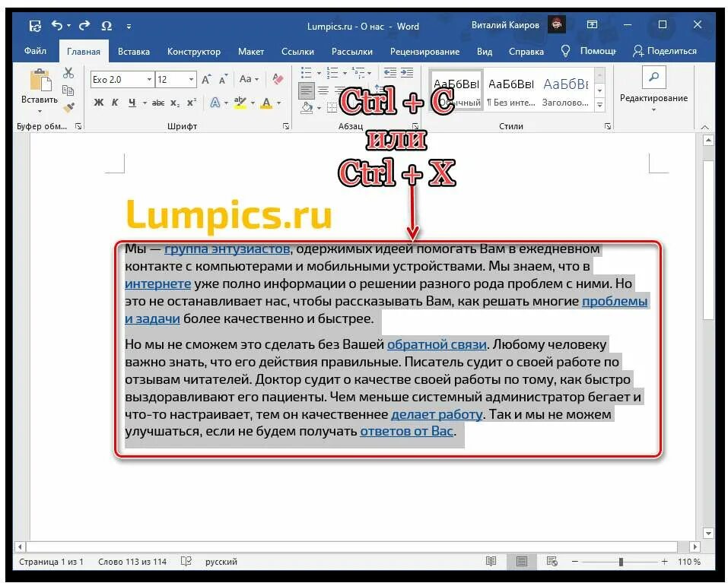Customize the quick access toolbar
Viewport: 728px width, 583px height.
[x=129, y=27]
